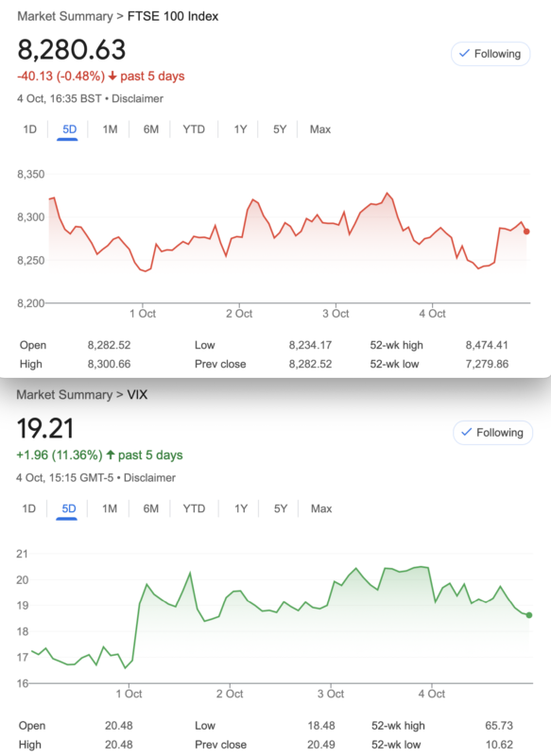The width and height of the screenshot is (551, 756).
Task: Select 1Y range in VIX chart
Action: [241, 508]
